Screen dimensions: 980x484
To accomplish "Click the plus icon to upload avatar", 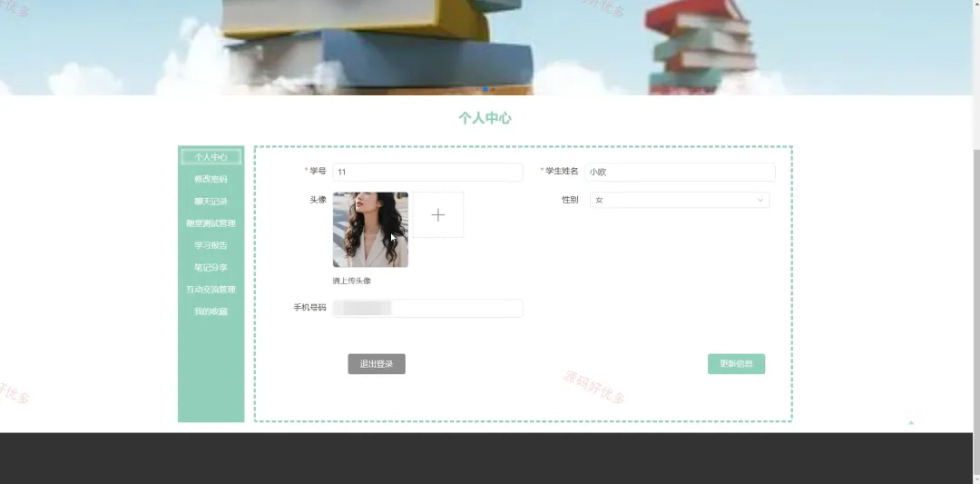I will pyautogui.click(x=438, y=215).
